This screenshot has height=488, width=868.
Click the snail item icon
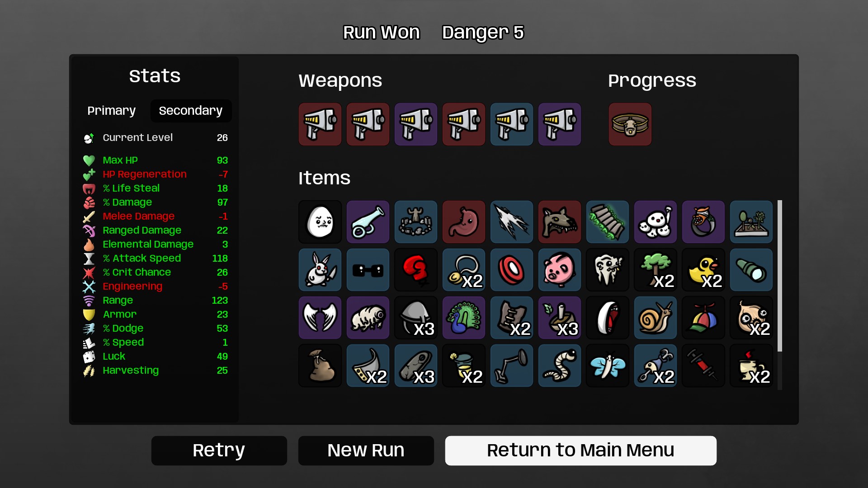point(656,318)
